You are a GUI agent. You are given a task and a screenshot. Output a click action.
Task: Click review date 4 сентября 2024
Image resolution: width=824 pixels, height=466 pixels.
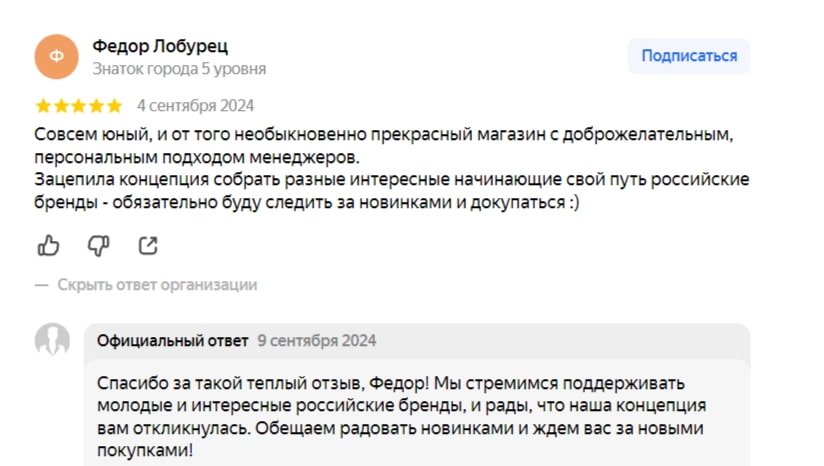coord(195,106)
